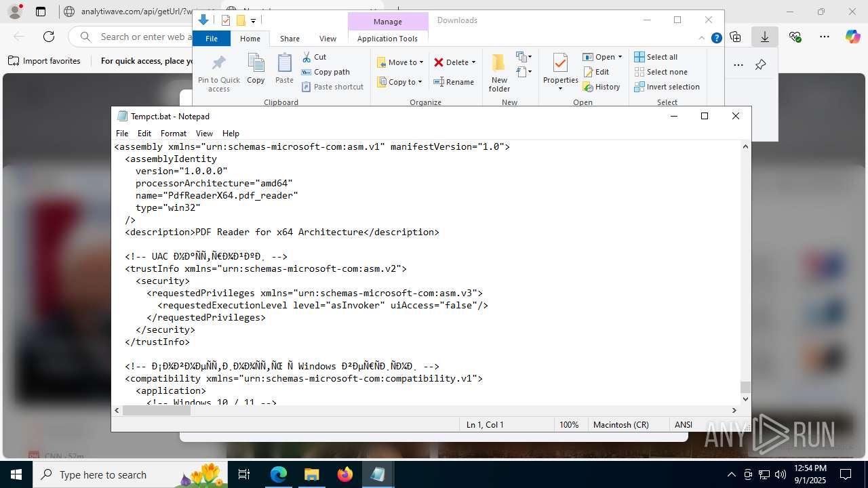Click Notepad vertical scrollbar thumb
This screenshot has height=488, width=868.
[x=745, y=387]
